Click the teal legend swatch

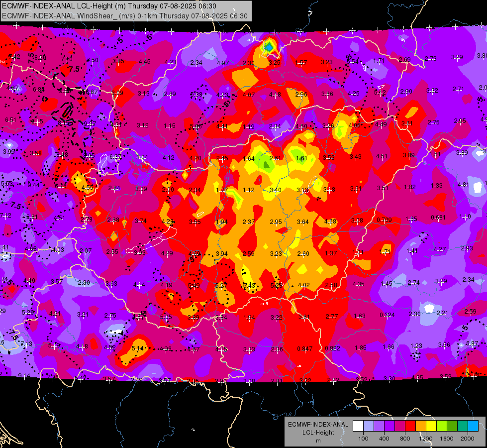point(463,426)
